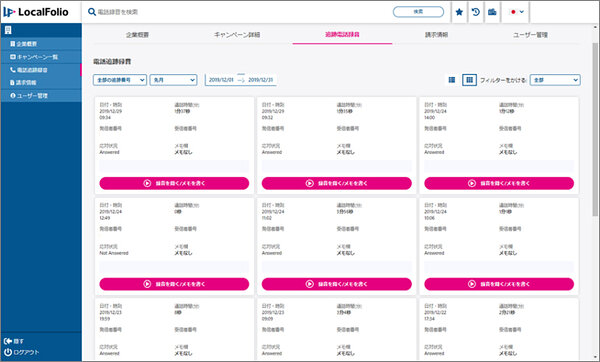Click the 2019/12/01 start date field

coord(221,80)
